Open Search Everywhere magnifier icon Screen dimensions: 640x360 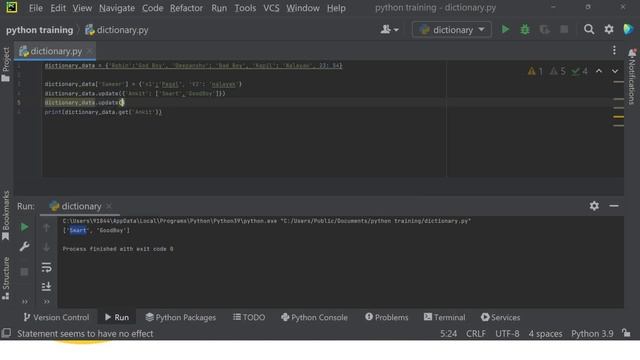point(589,29)
